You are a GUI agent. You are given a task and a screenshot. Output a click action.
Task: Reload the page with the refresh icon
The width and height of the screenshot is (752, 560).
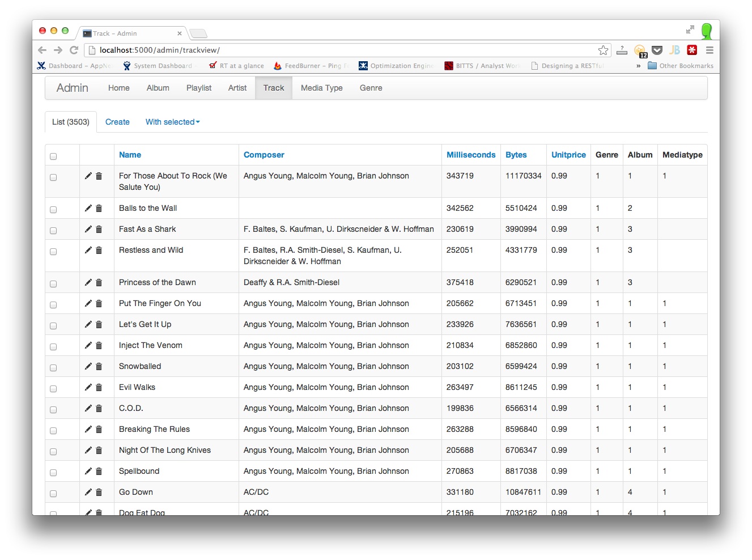point(74,50)
